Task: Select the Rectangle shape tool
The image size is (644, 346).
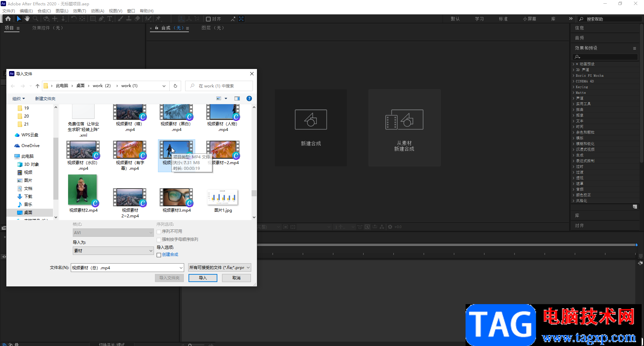Action: 93,19
